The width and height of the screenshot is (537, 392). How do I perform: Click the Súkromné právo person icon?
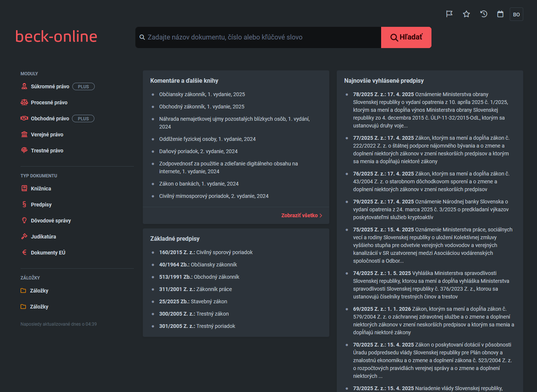click(x=24, y=86)
